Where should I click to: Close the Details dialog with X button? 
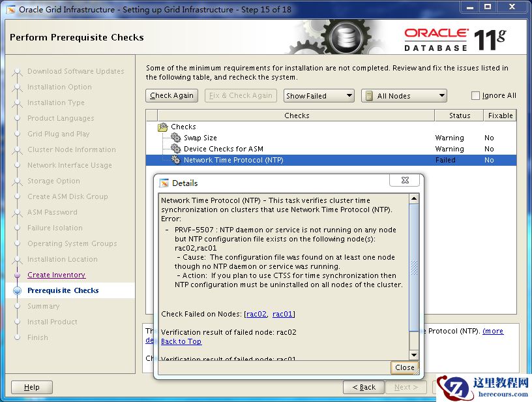tap(405, 180)
